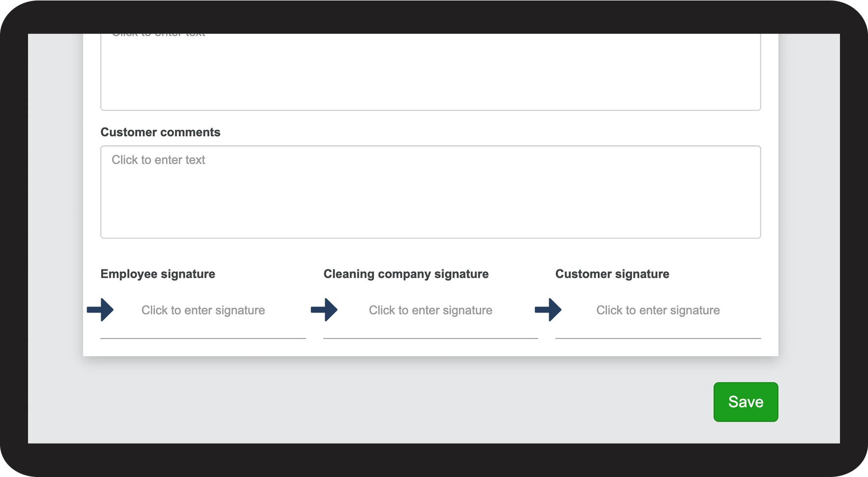Viewport: 868px width, 477px height.
Task: Click the underline below Cleaning company signature
Action: tap(430, 338)
